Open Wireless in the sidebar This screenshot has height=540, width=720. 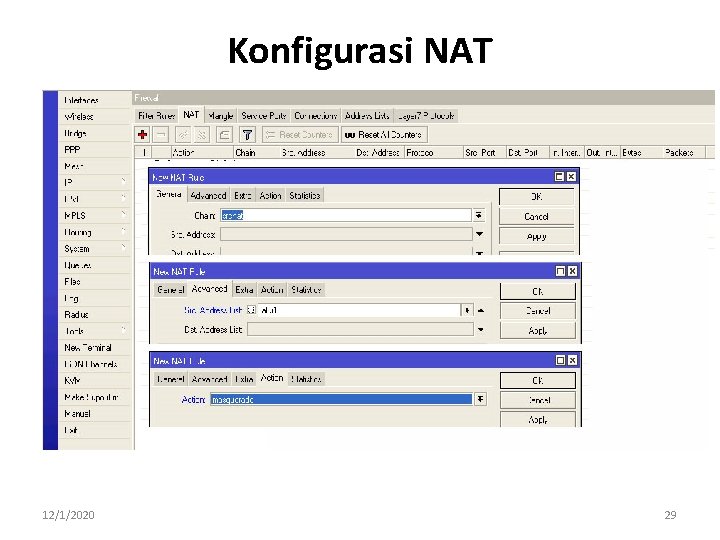click(x=79, y=117)
